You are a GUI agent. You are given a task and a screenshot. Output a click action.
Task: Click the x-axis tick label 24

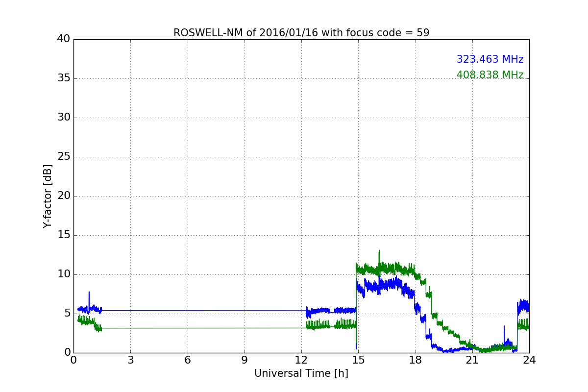pyautogui.click(x=529, y=360)
